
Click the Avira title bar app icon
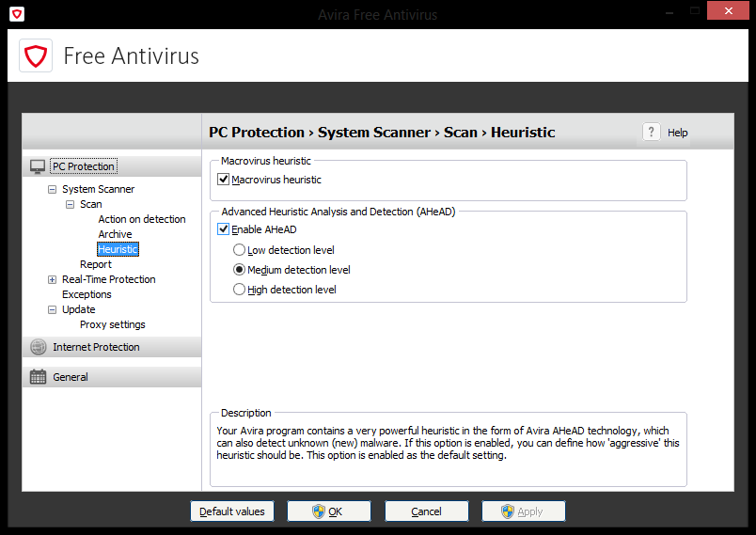click(x=17, y=14)
